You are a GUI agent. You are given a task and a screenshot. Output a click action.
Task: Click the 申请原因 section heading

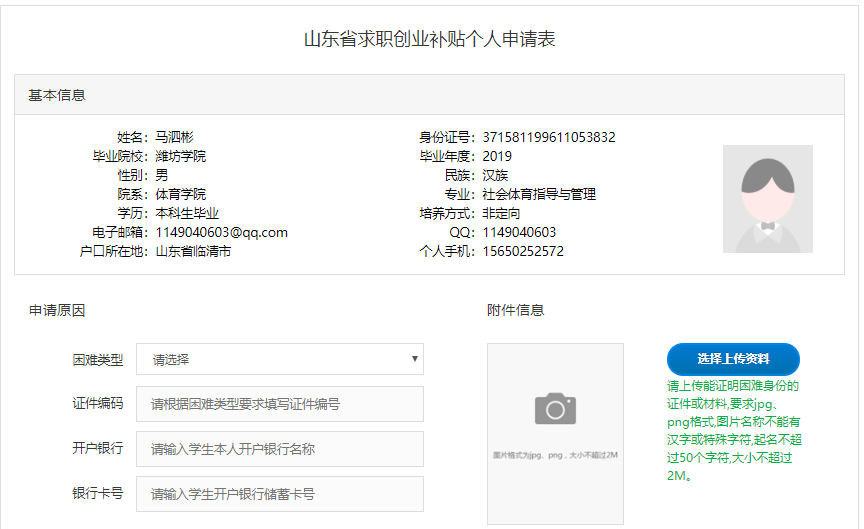(57, 310)
